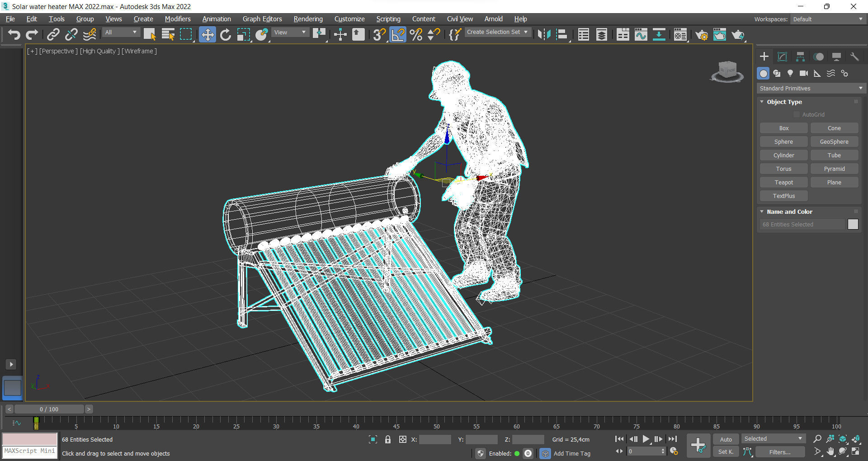
Task: Click the Bind to Space Warp icon
Action: tap(90, 34)
